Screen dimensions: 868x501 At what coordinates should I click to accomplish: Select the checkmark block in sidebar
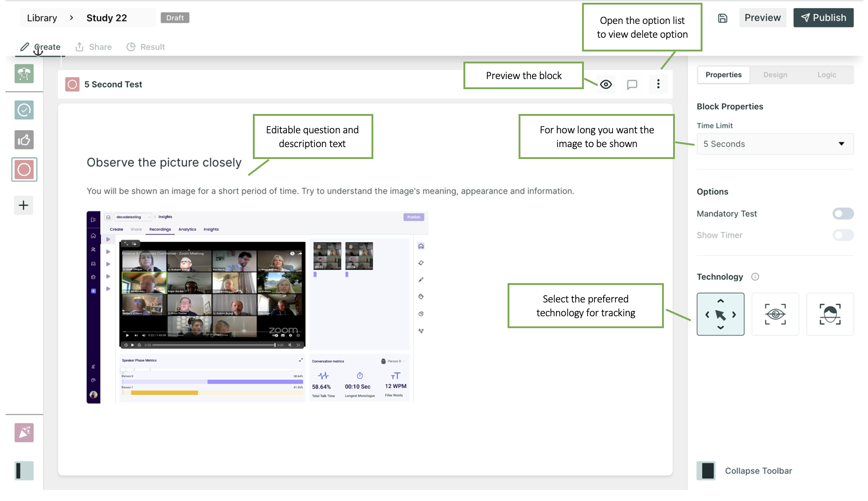click(24, 110)
